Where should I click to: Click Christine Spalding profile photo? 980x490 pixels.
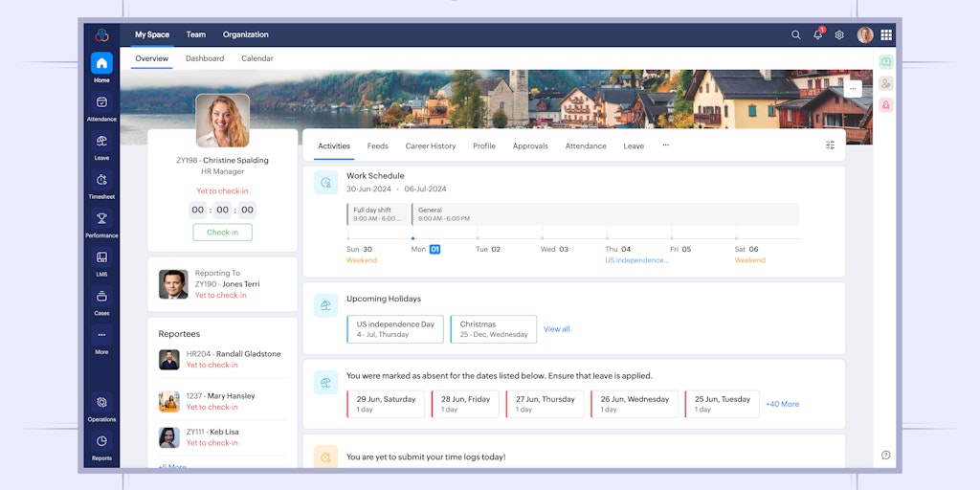[x=222, y=121]
